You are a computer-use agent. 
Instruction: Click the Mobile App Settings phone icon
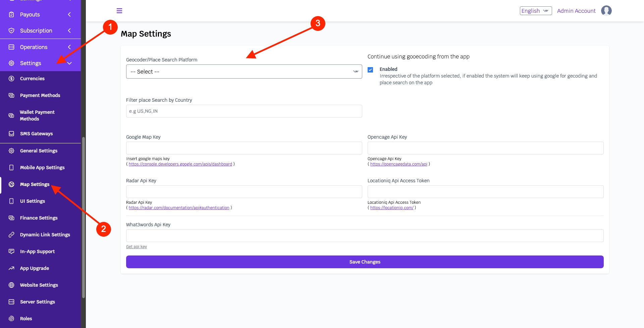11,168
